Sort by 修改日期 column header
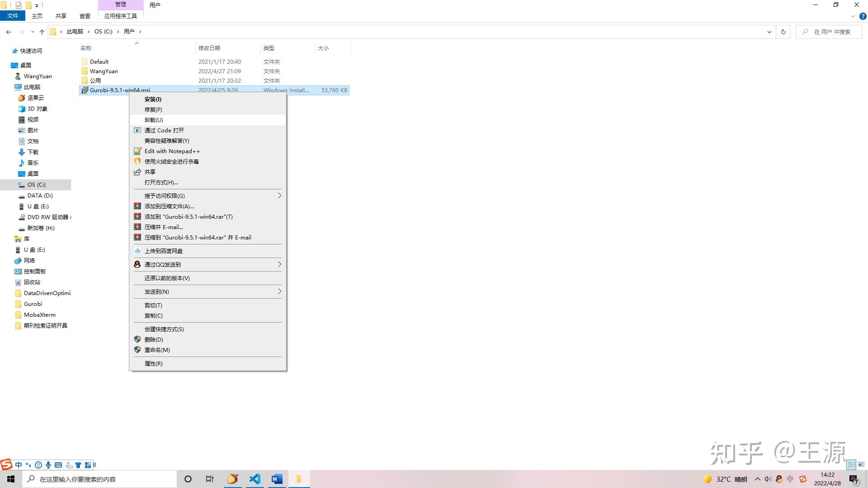 point(209,48)
